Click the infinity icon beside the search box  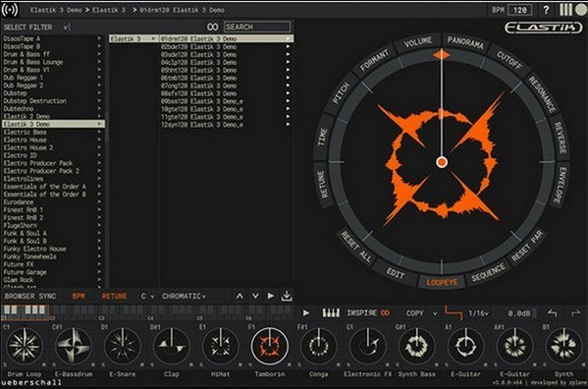pyautogui.click(x=212, y=27)
